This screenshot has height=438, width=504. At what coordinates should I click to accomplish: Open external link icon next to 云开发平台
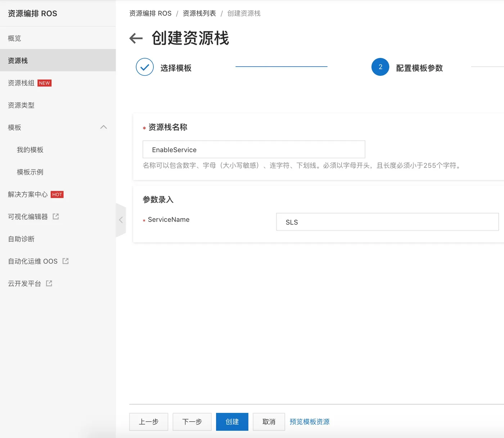(x=49, y=283)
